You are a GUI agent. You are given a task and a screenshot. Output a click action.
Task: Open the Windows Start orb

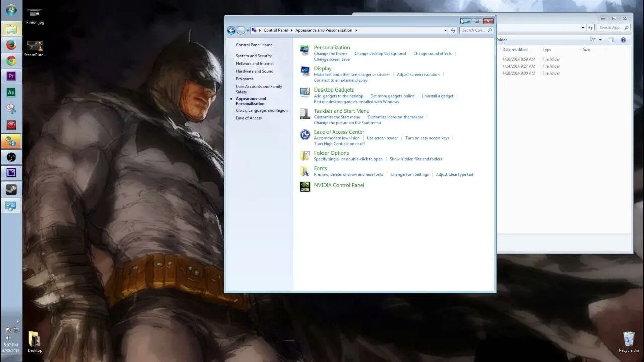[x=11, y=10]
